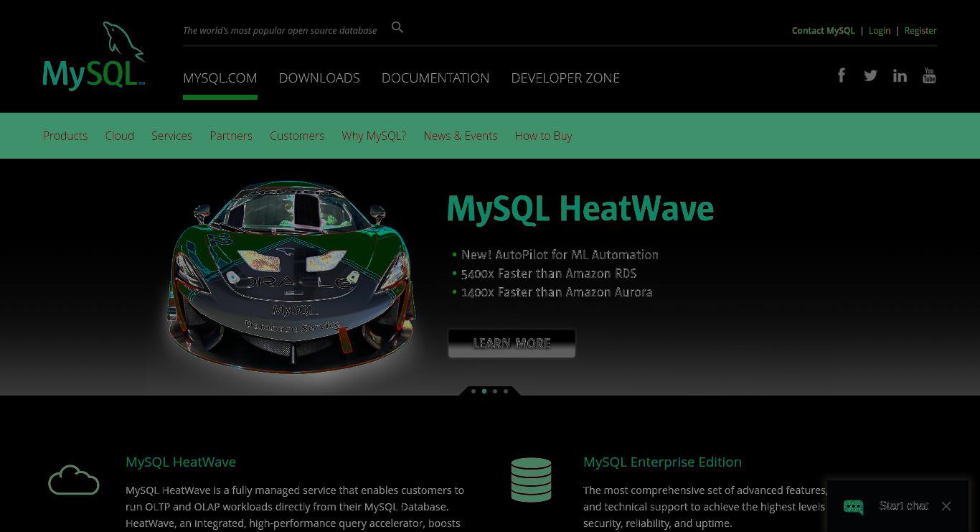980x532 pixels.
Task: Open the MySQL Enterprise Edition link
Action: click(x=662, y=462)
